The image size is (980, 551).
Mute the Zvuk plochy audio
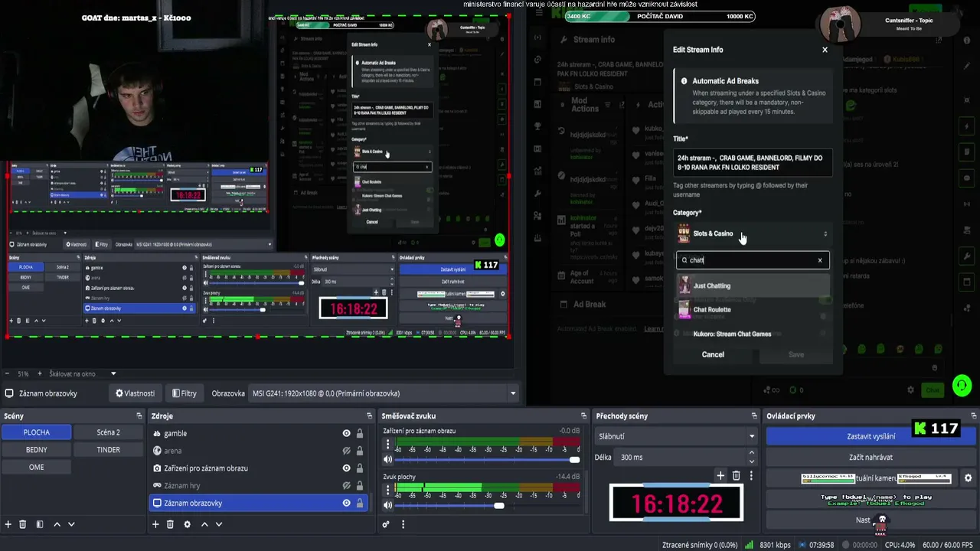point(387,505)
